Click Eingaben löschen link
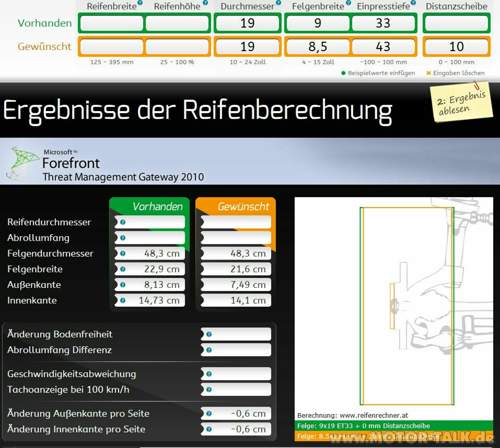Screen dimensions: 500x448 point(456,73)
